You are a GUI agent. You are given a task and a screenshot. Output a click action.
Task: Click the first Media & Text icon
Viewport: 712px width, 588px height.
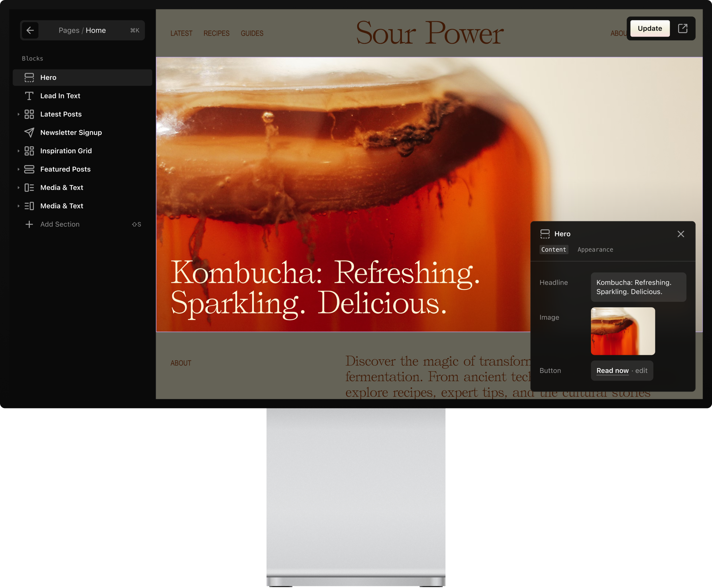(x=29, y=188)
